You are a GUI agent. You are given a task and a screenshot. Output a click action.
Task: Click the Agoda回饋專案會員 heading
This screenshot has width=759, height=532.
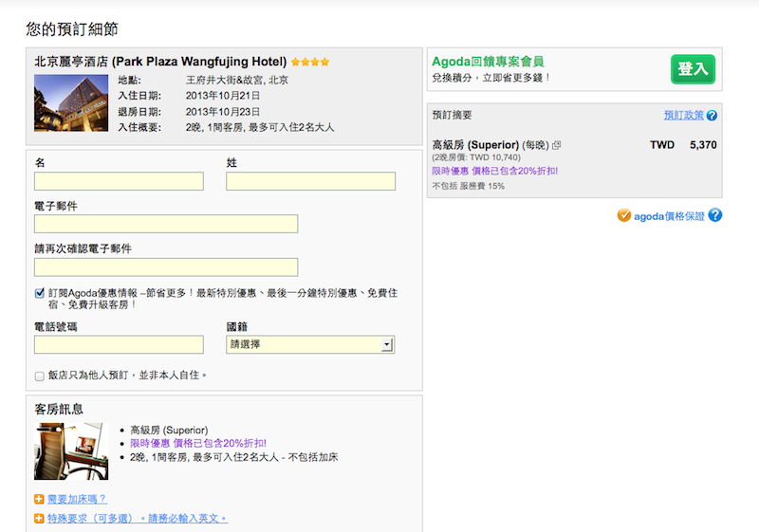click(488, 62)
